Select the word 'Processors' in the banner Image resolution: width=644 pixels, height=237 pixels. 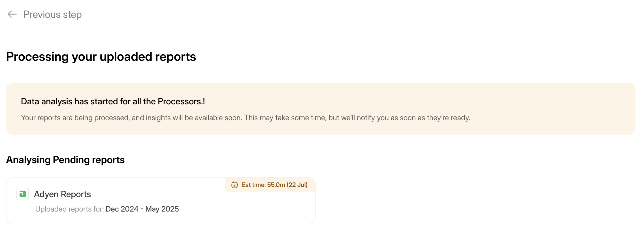click(179, 101)
